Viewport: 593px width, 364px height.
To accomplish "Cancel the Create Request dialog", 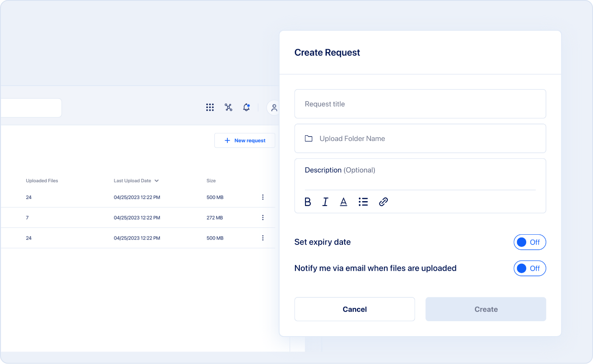I will (354, 309).
